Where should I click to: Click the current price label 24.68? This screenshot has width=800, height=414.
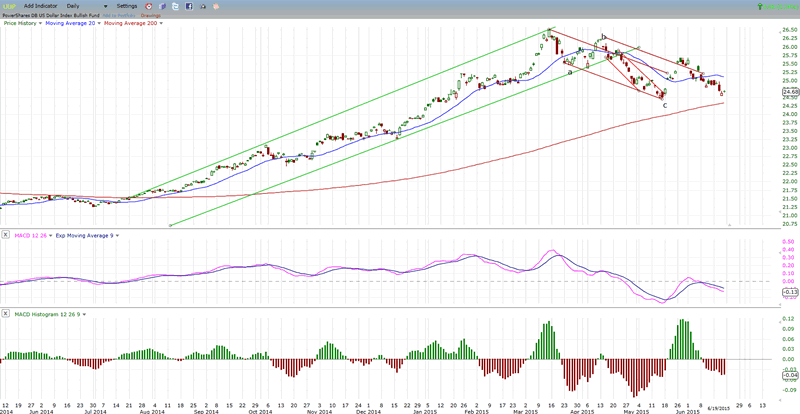coord(790,92)
